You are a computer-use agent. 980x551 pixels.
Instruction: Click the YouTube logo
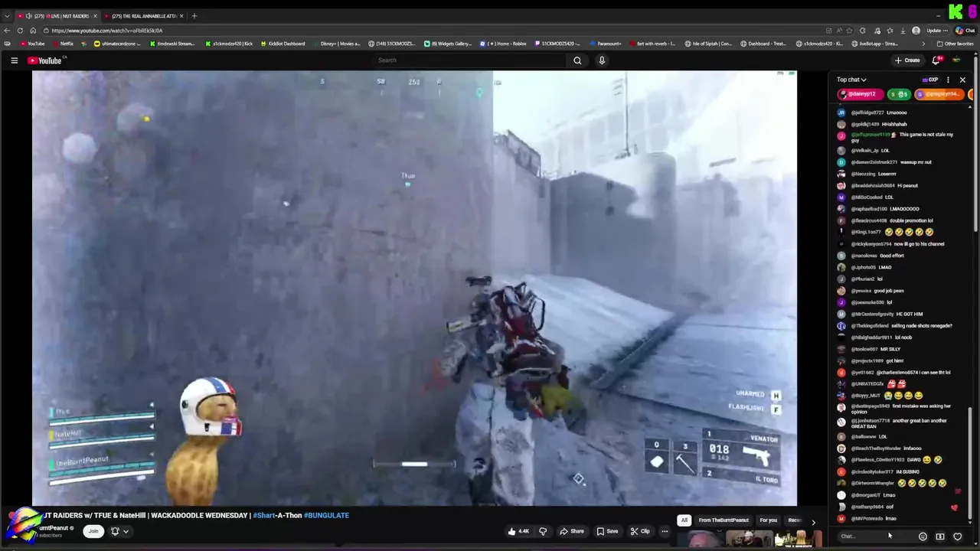pyautogui.click(x=46, y=60)
